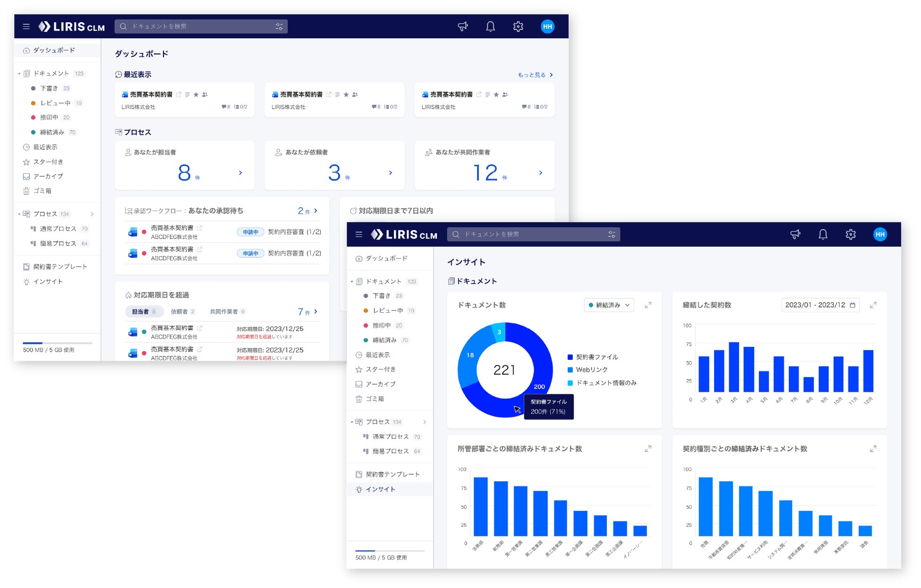Click 契約書ファイル legend color swatch
Viewport: 921px width, 588px height.
[x=570, y=357]
